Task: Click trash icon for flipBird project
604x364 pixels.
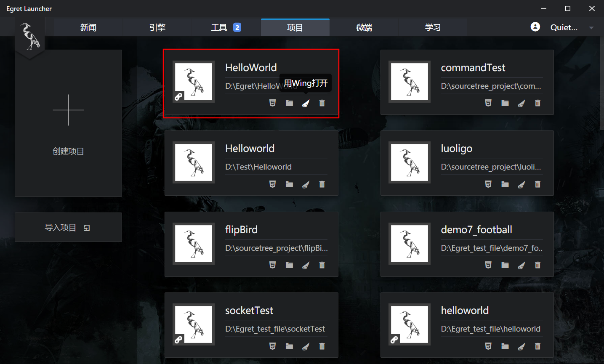Action: point(322,265)
